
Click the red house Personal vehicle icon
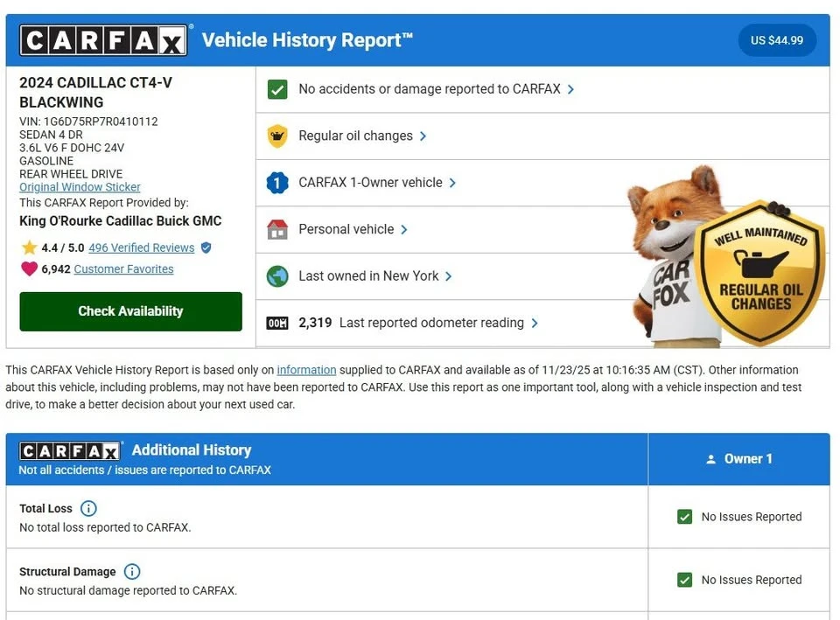pyautogui.click(x=277, y=230)
